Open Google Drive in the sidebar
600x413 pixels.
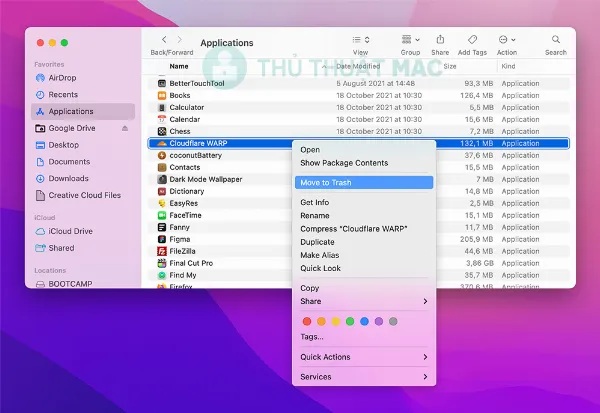click(x=83, y=128)
